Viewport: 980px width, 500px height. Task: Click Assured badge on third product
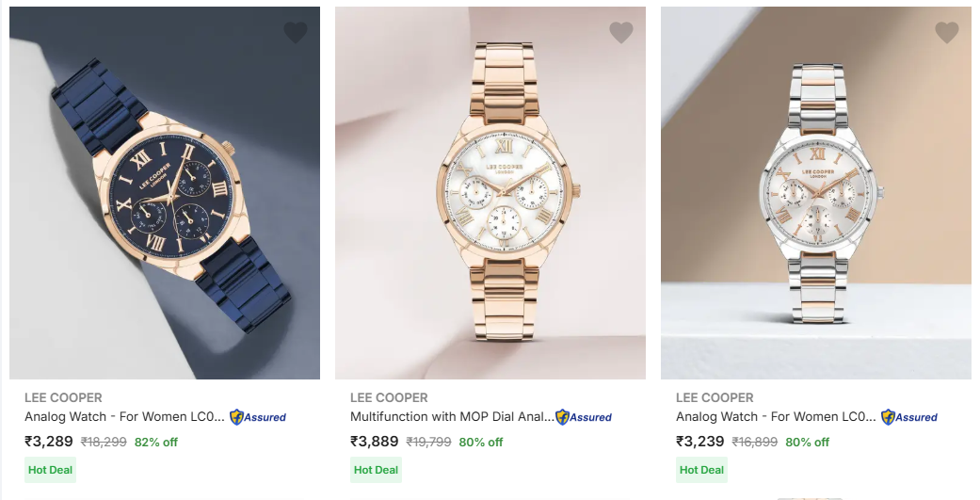tap(909, 417)
